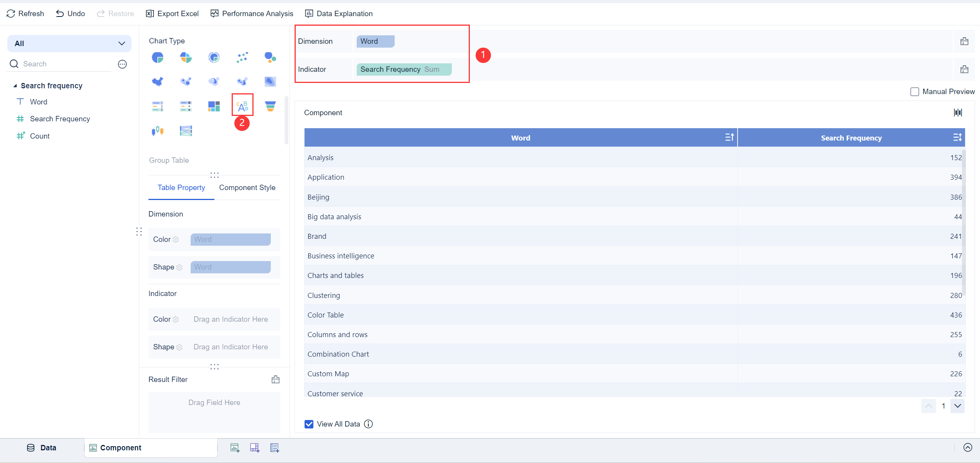The image size is (980, 463).
Task: Pick the Scatter chart type icon
Action: click(x=242, y=58)
